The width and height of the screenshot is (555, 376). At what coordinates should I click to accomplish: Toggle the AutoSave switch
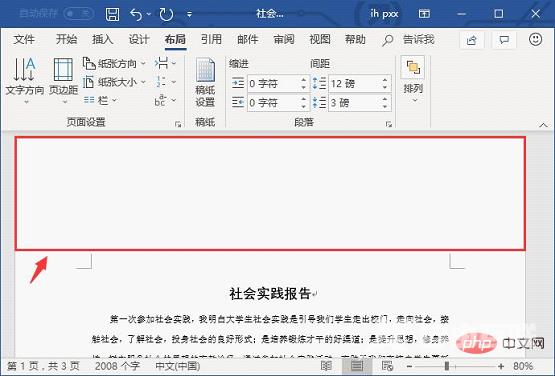pos(79,14)
